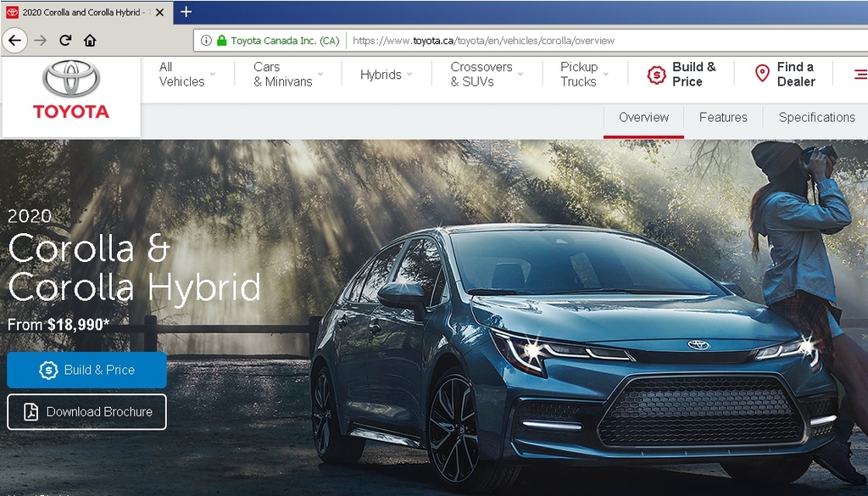Click the dollar badge icon in top navigation

657,75
